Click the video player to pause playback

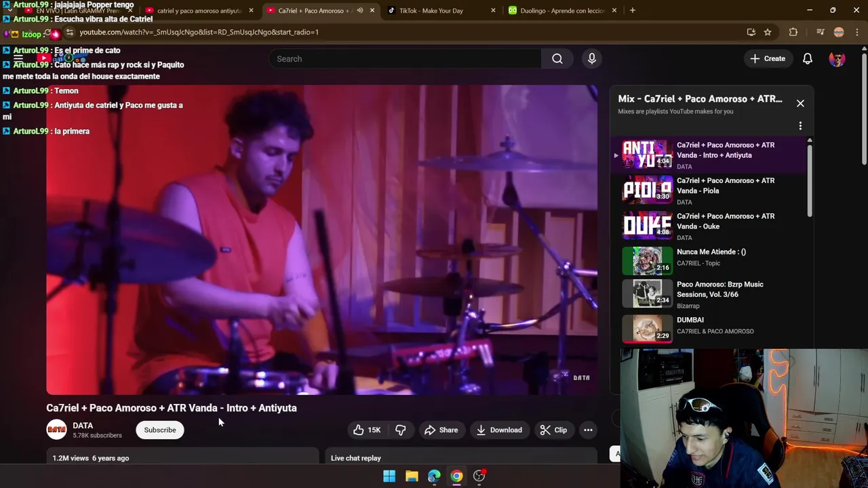(322, 239)
